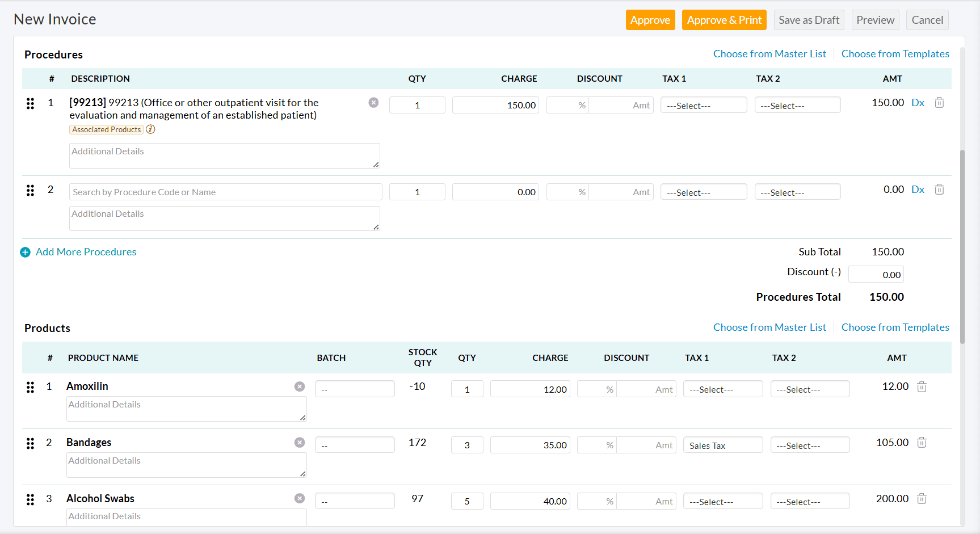Screen dimensions: 980x534
Task: Open the Sales Tax dropdown on the Bandages row
Action: click(723, 445)
